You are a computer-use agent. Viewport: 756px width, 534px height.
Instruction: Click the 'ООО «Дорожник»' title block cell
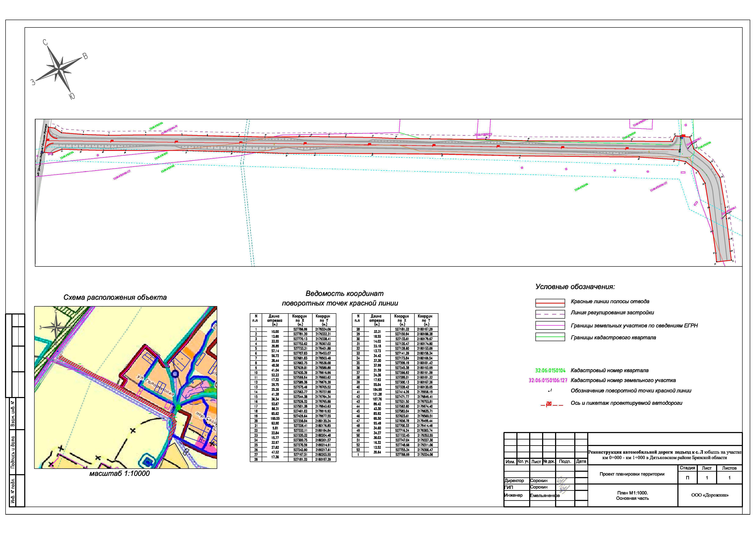point(710,495)
